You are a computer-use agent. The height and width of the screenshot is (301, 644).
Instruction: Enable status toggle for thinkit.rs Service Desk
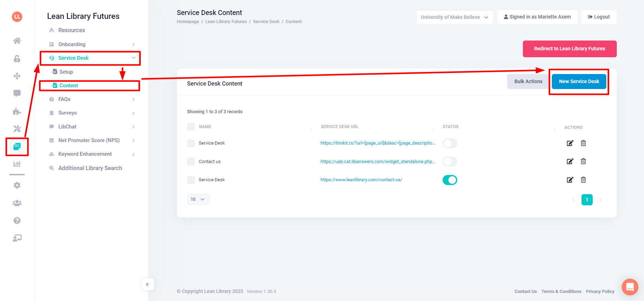[450, 143]
